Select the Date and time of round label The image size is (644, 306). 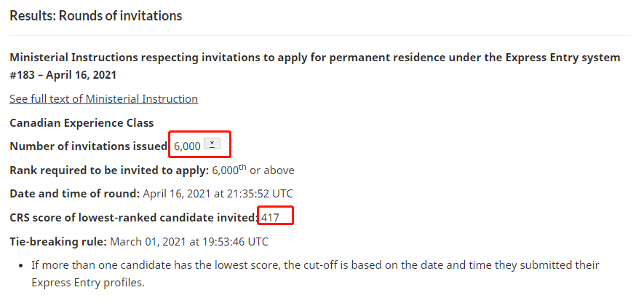75,194
